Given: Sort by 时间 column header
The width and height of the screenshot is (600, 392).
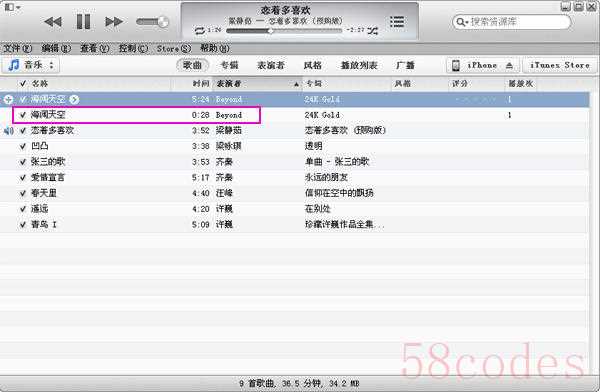Looking at the screenshot, I should (x=201, y=83).
